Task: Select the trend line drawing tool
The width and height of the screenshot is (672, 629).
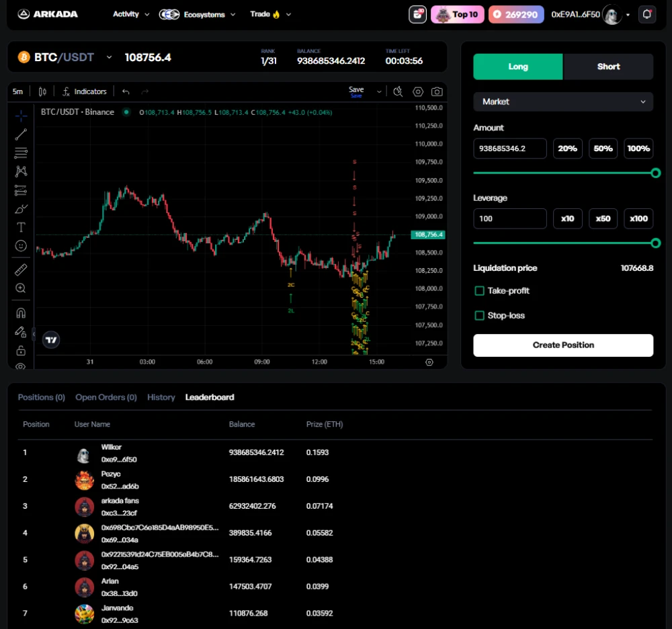Action: point(21,134)
